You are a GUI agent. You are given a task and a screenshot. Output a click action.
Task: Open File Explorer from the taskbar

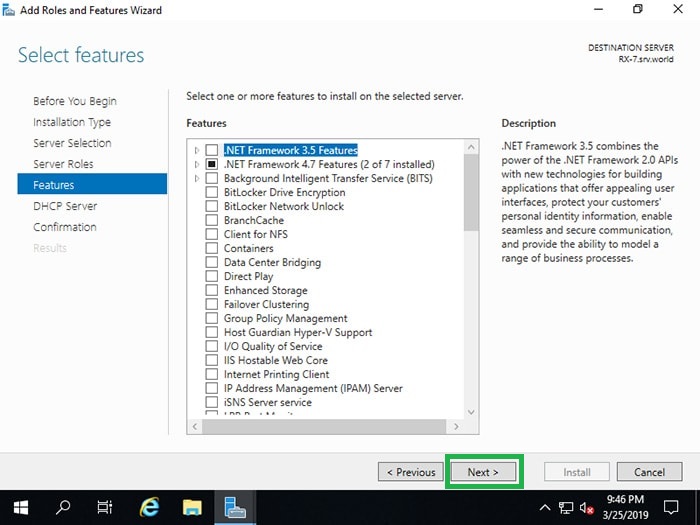click(192, 507)
